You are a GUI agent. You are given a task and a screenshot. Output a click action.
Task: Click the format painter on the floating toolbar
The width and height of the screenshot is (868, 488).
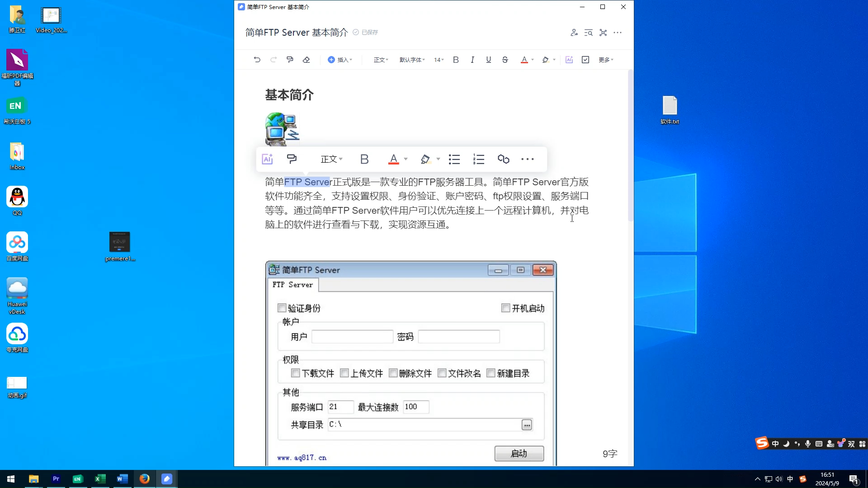coord(292,159)
